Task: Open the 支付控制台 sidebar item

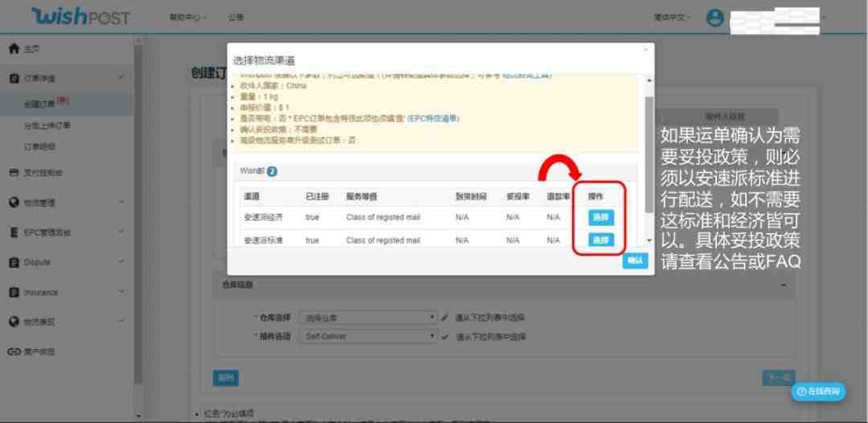Action: click(43, 173)
